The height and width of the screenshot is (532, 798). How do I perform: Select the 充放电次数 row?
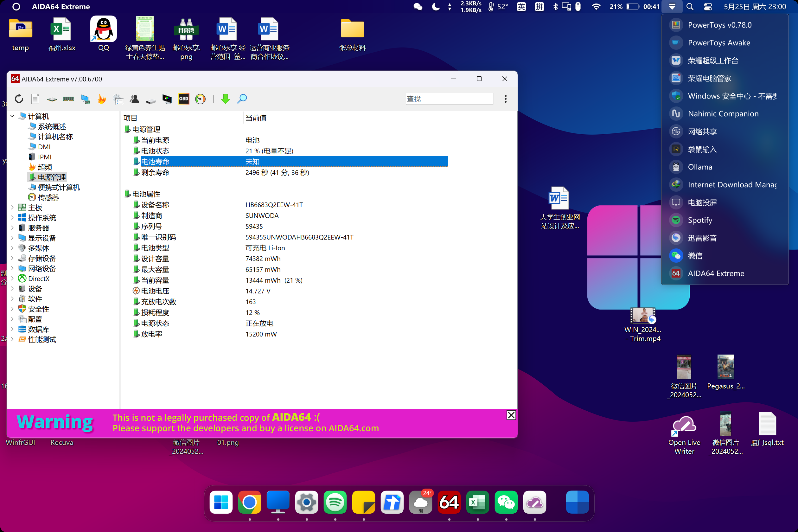tap(285, 302)
